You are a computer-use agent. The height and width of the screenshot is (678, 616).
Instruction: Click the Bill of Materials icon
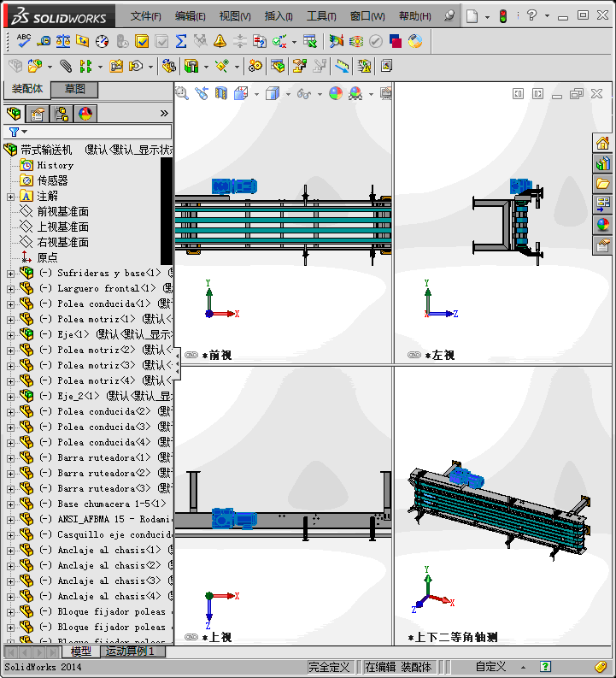coord(278,66)
